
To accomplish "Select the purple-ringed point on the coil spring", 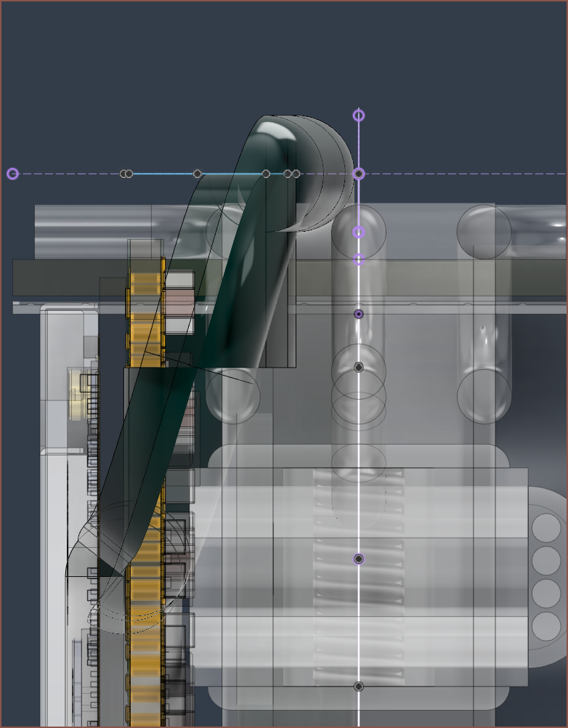I will point(358,559).
